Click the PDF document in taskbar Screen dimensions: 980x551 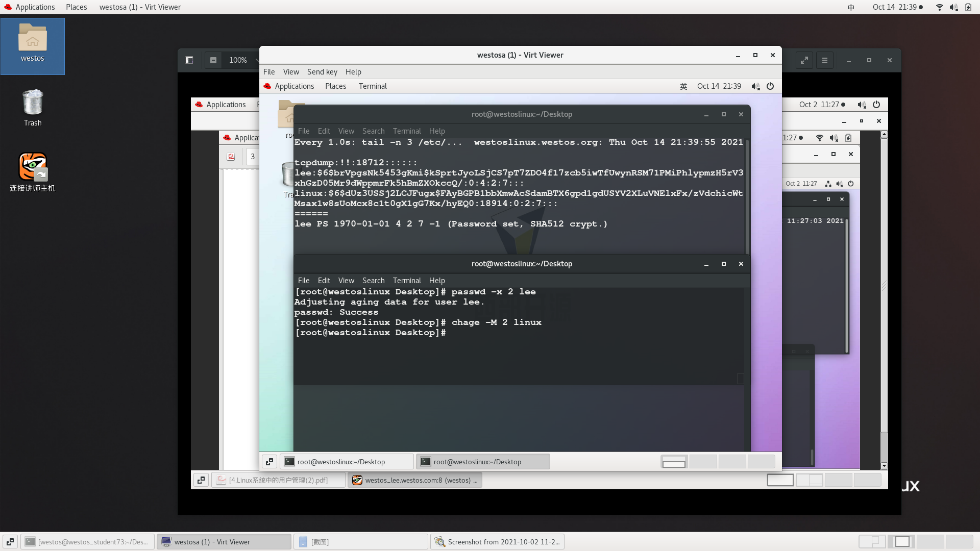(279, 480)
